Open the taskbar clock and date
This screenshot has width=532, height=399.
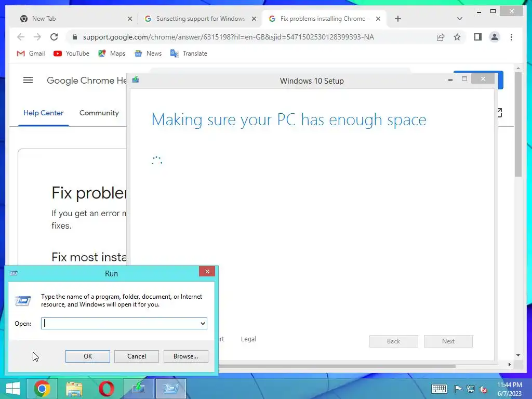point(509,389)
